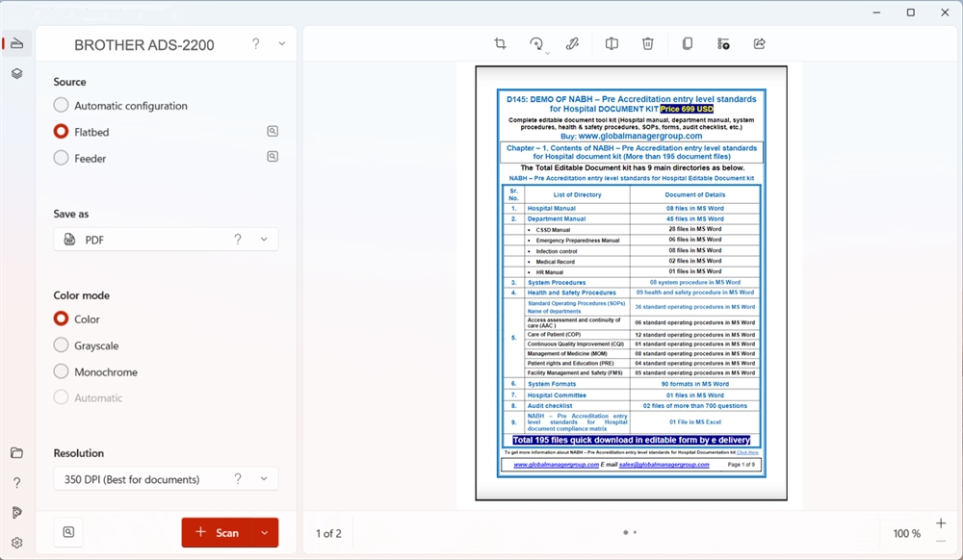The width and height of the screenshot is (963, 560).
Task: Start scanning with the Scan button
Action: 217,532
